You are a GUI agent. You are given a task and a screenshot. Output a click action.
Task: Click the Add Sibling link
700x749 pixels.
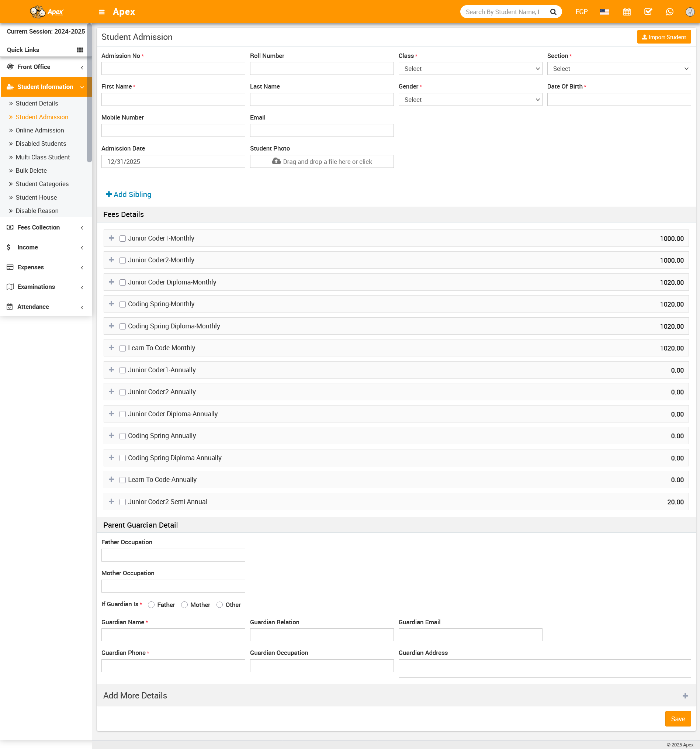pyautogui.click(x=128, y=194)
